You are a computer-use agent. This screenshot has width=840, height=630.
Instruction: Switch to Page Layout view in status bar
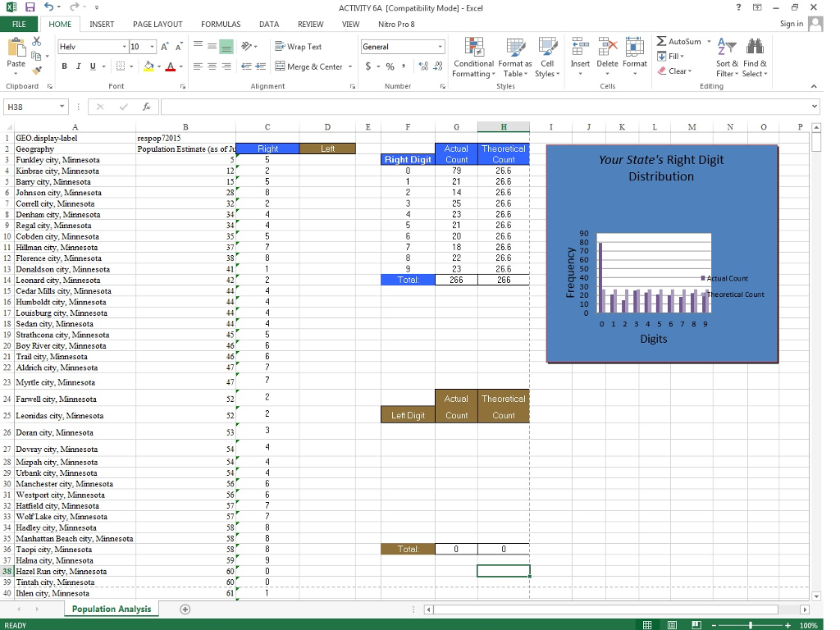(x=672, y=625)
